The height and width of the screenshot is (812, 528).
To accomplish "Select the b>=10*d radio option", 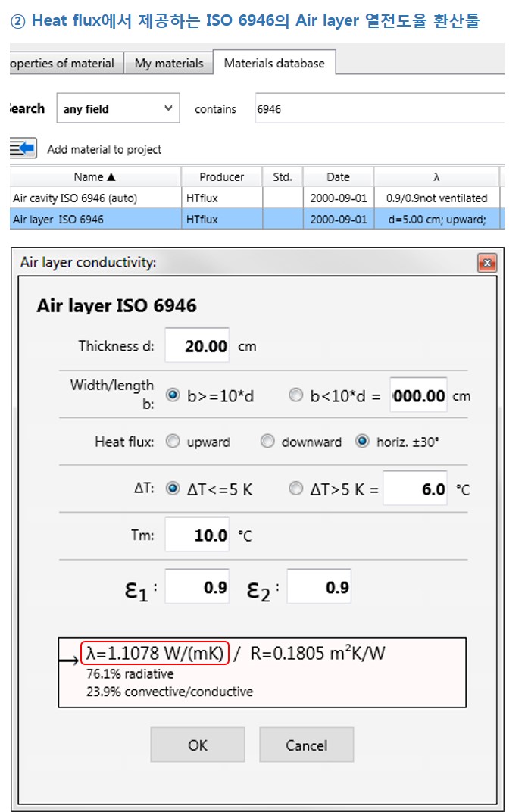I will click(x=173, y=395).
